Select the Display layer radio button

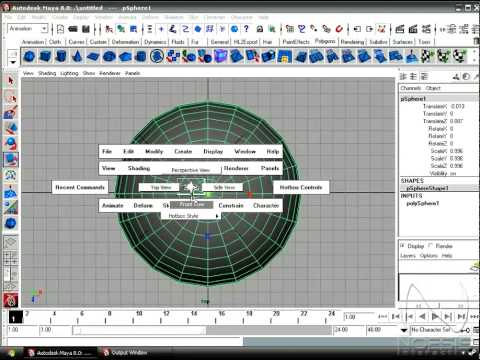[x=402, y=246]
